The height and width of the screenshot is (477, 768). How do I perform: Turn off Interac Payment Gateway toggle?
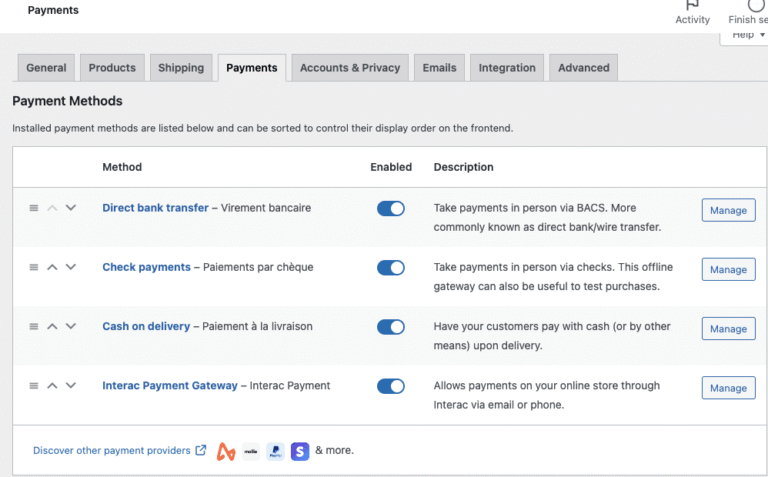click(x=391, y=386)
